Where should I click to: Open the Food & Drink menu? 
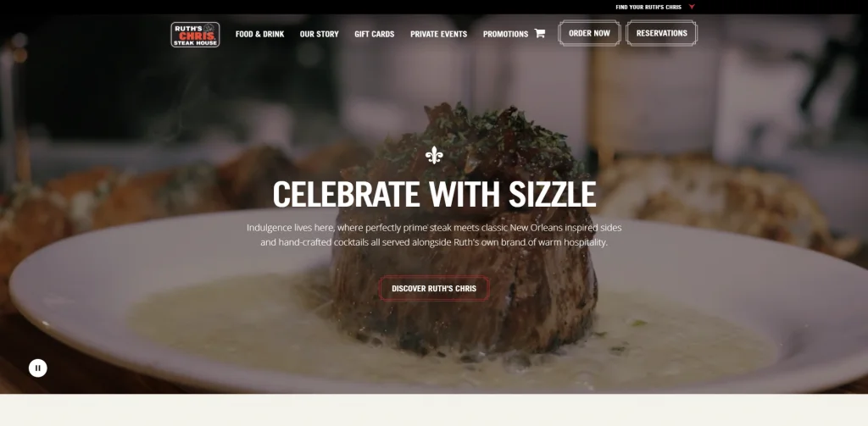tap(259, 34)
